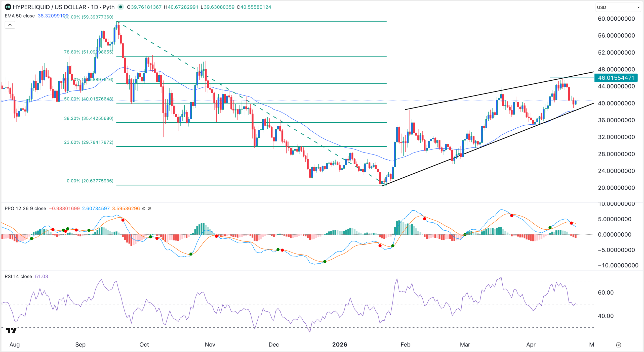Select the 50.00% (40.01576648) Fibonacci label
Viewport: 644px width, 352px height.
coord(89,99)
